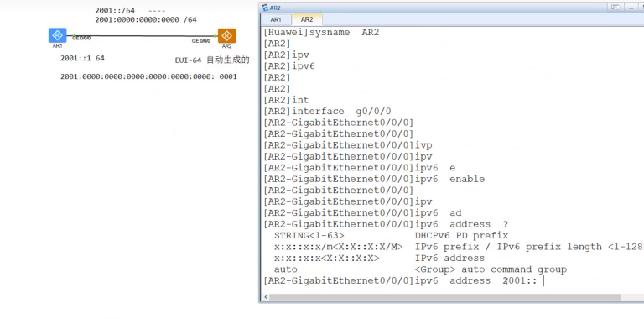The height and width of the screenshot is (319, 644).
Task: Select the orange AR2 router icon
Action: pos(226,36)
